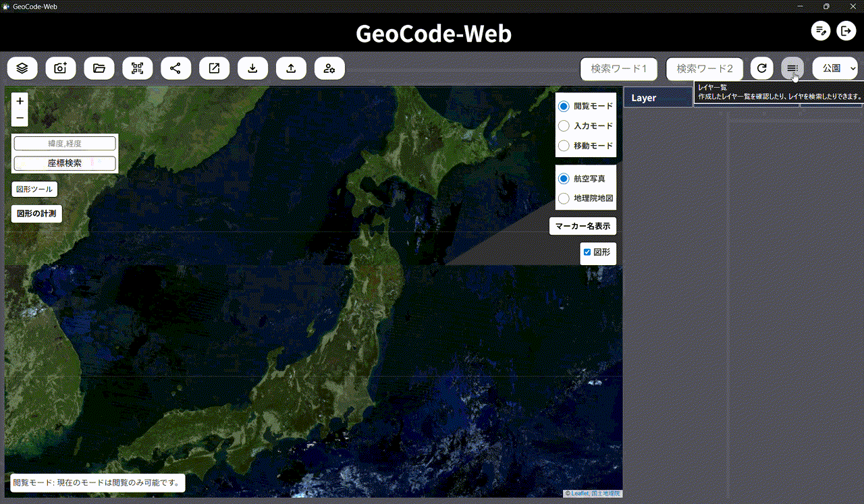Open the stacked layers toolbar icon
The height and width of the screenshot is (504, 864).
tap(22, 68)
